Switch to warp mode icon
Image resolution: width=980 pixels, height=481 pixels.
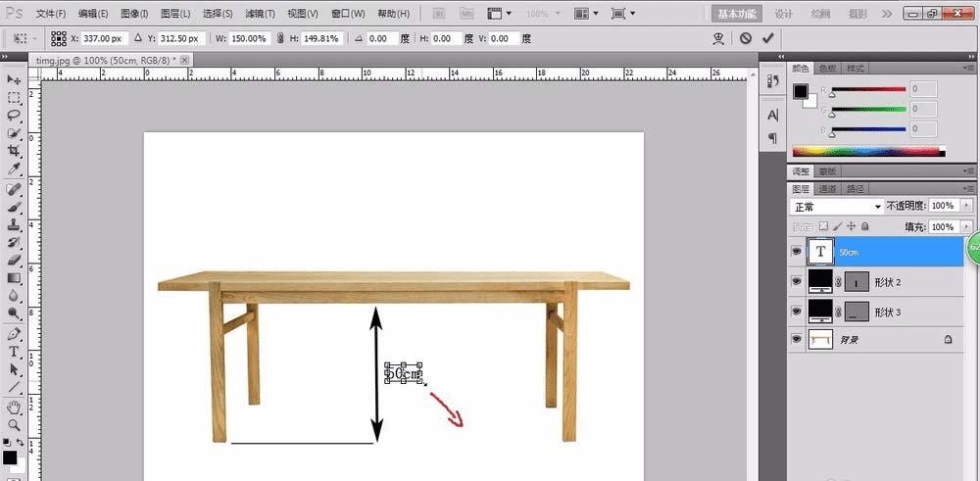pos(718,39)
